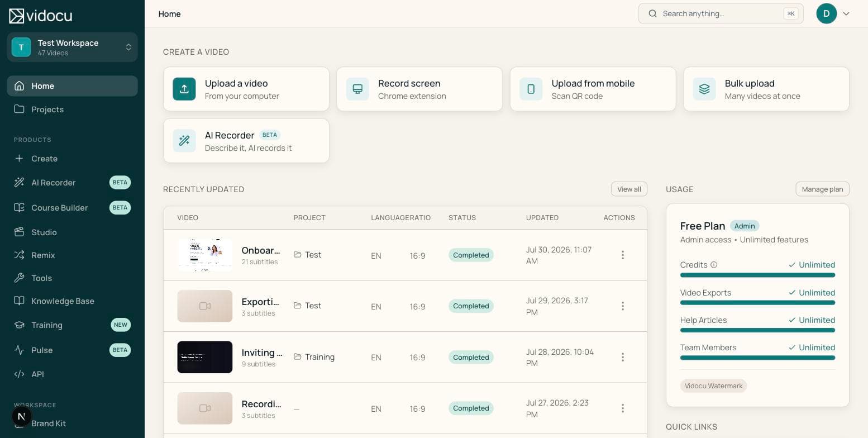Click the phone icon on Upload from mobile
The width and height of the screenshot is (868, 438).
click(531, 89)
